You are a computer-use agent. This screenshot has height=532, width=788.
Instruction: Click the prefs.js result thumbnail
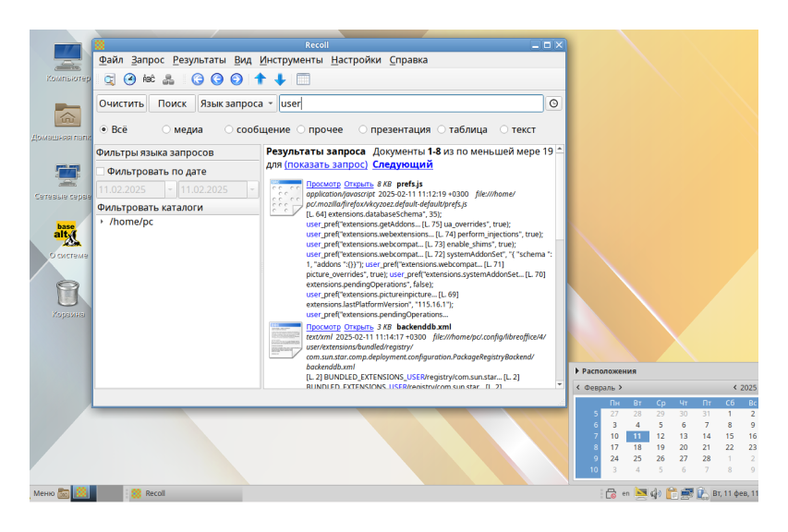286,198
